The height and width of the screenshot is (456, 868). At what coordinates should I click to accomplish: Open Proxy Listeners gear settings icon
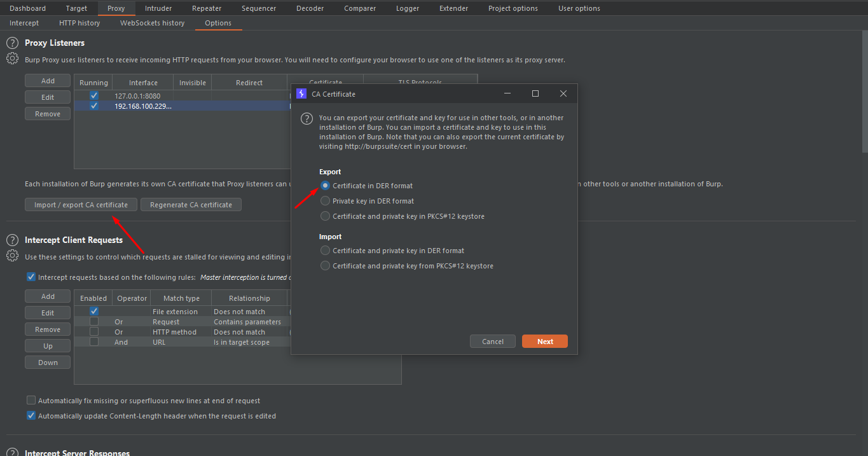(x=12, y=59)
